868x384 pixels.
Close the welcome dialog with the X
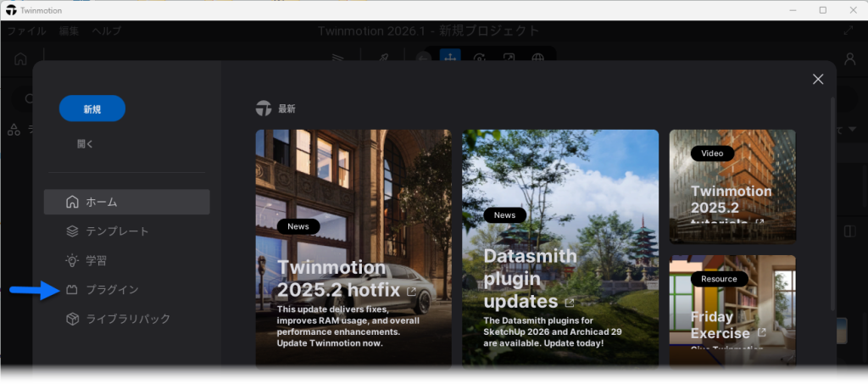pyautogui.click(x=818, y=79)
